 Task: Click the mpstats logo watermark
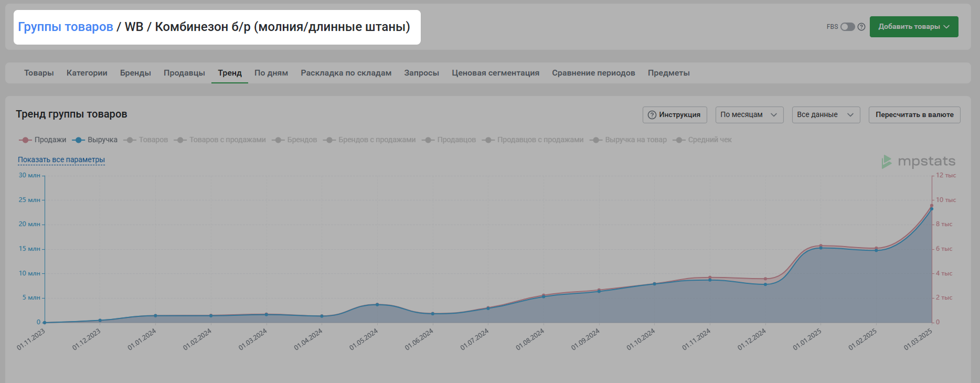919,162
